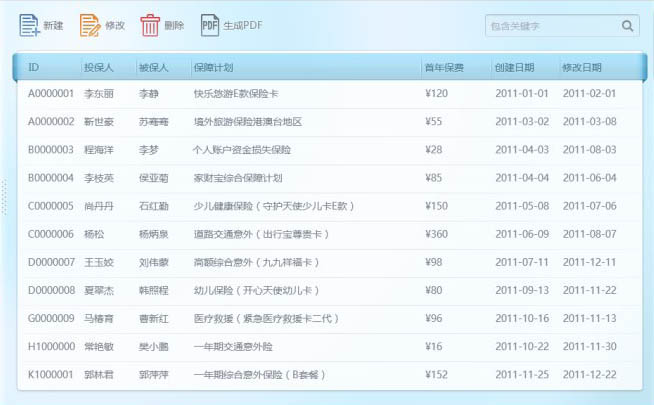This screenshot has width=654, height=405.
Task: Click plan 家财宝综合保障计划
Action: coord(238,178)
